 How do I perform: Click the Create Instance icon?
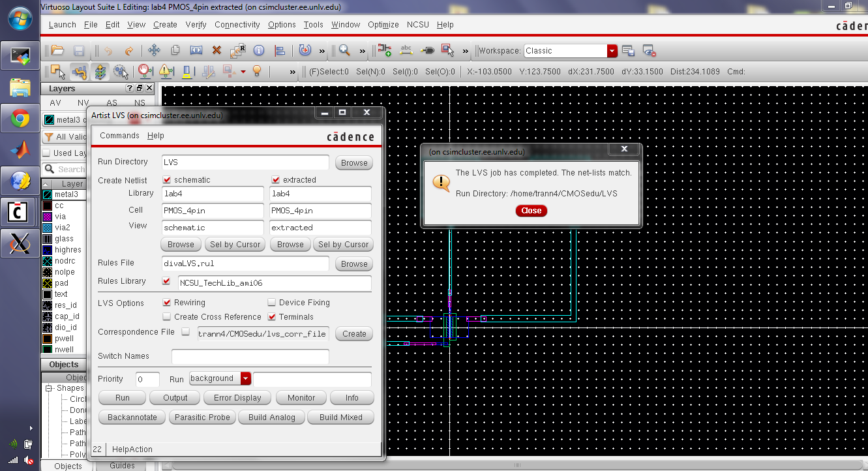[385, 50]
